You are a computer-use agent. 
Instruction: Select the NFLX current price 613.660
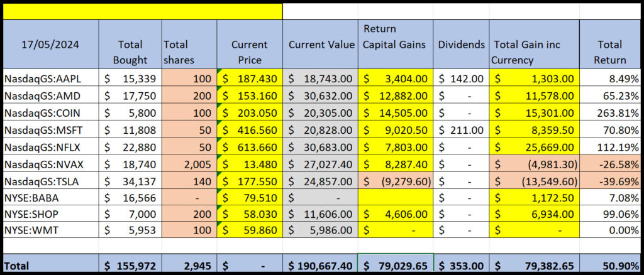pyautogui.click(x=249, y=146)
